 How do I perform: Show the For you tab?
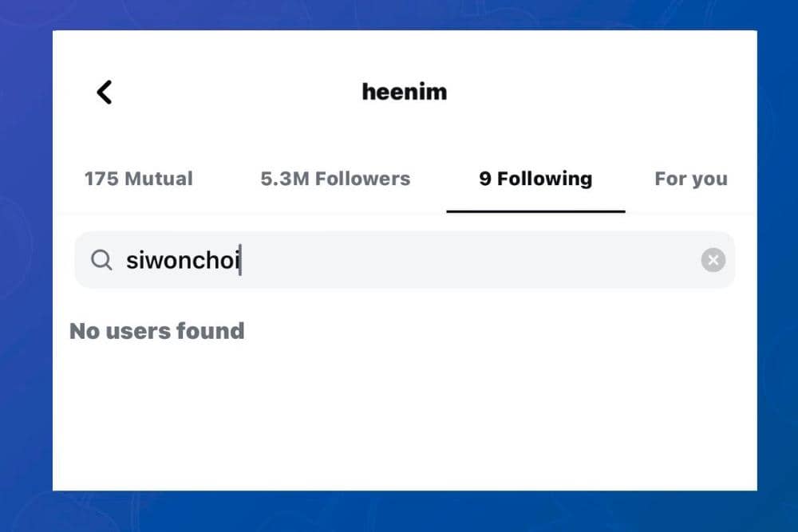pyautogui.click(x=690, y=179)
